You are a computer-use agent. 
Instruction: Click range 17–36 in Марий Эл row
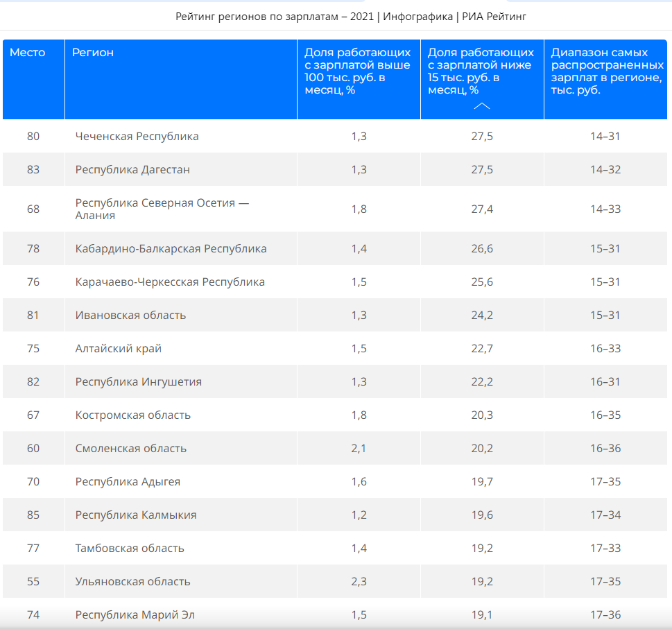point(605,615)
